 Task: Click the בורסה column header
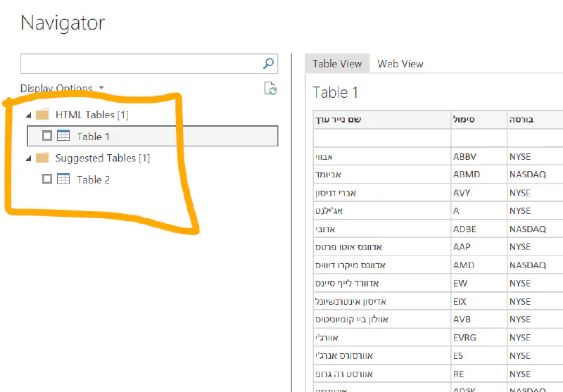click(x=535, y=120)
